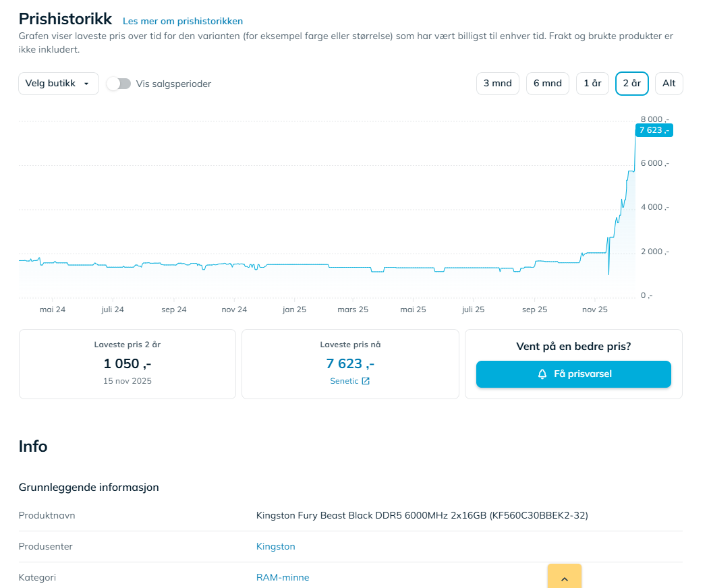This screenshot has width=709, height=588.
Task: Click the 7 623 ,- lowest price now
Action: coord(350,363)
